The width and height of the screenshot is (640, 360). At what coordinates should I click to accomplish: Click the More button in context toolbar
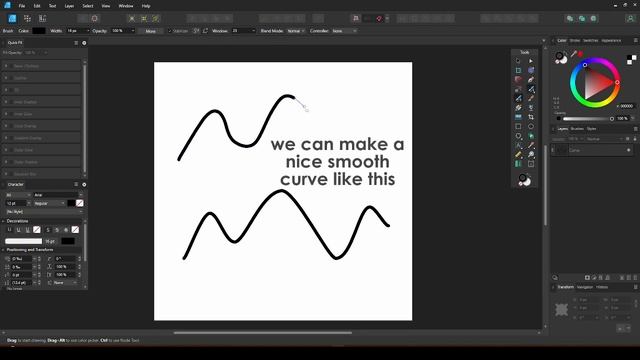(151, 31)
